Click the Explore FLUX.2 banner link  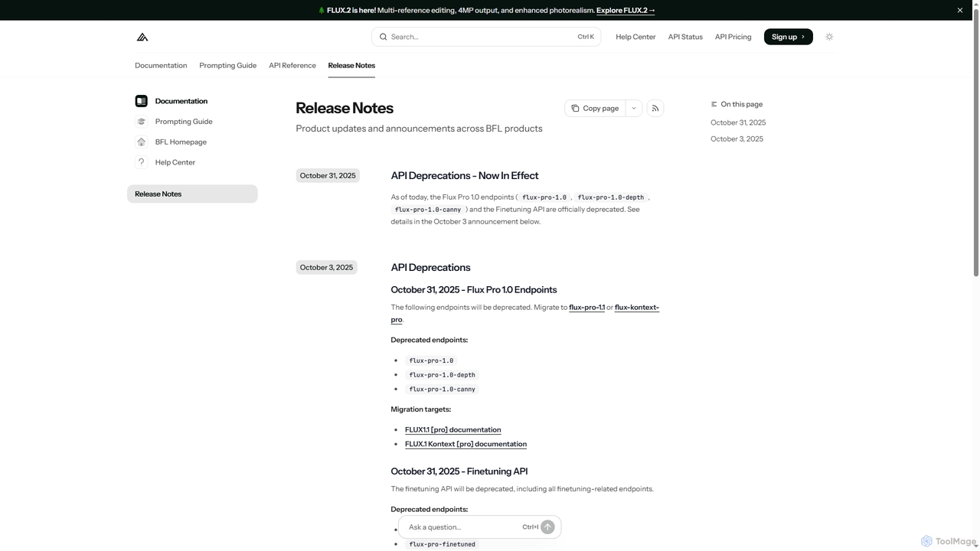click(626, 10)
